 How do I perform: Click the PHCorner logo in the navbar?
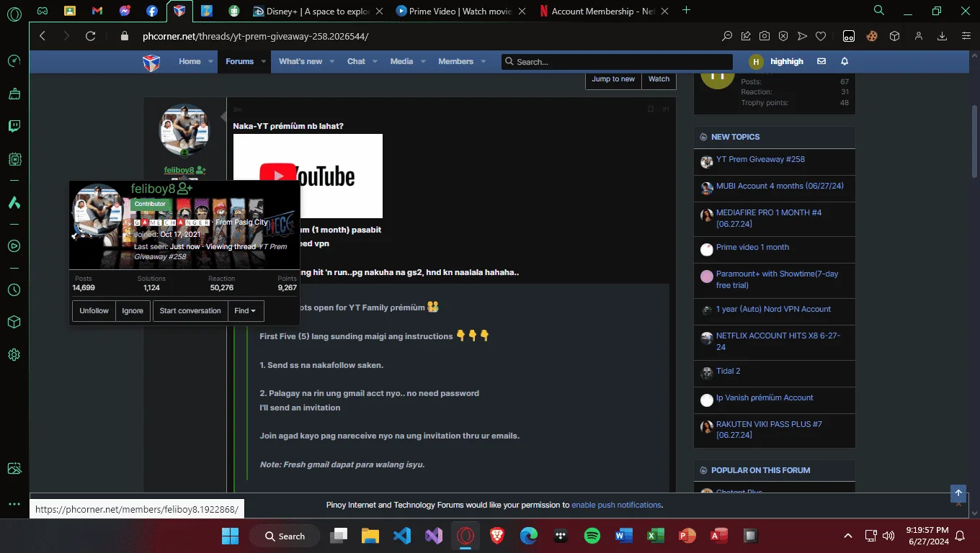151,62
